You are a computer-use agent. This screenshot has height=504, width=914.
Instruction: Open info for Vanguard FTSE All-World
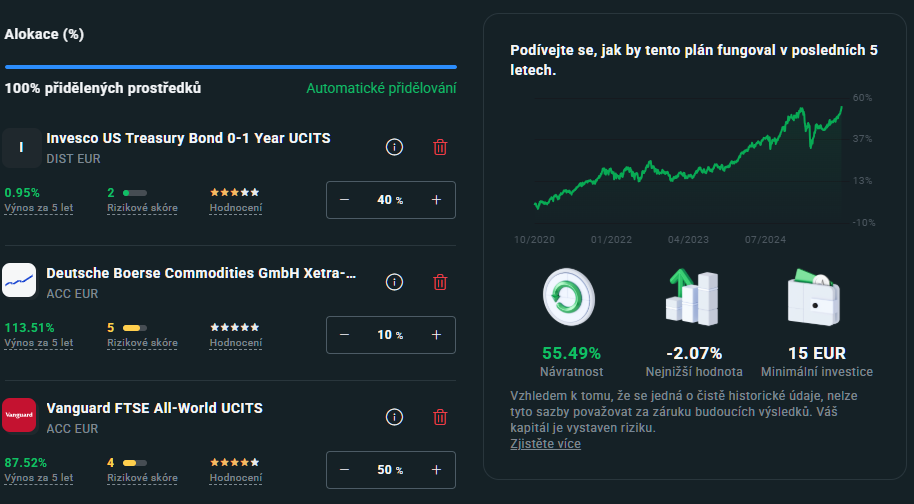(394, 417)
